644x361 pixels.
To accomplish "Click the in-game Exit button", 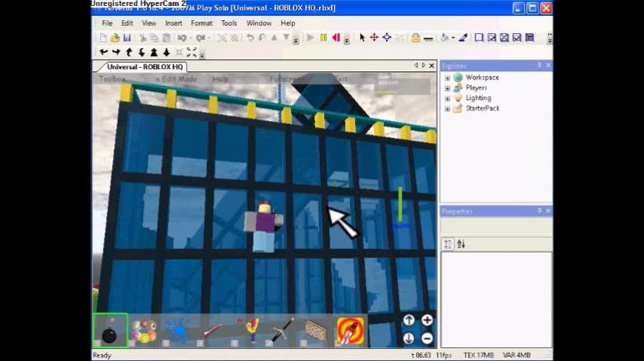I will pos(340,79).
